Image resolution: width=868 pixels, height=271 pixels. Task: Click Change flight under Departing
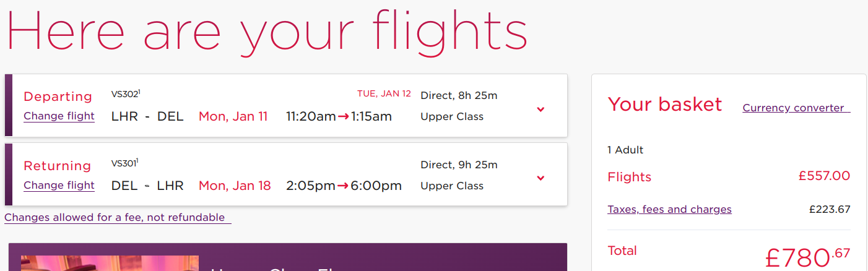[59, 116]
